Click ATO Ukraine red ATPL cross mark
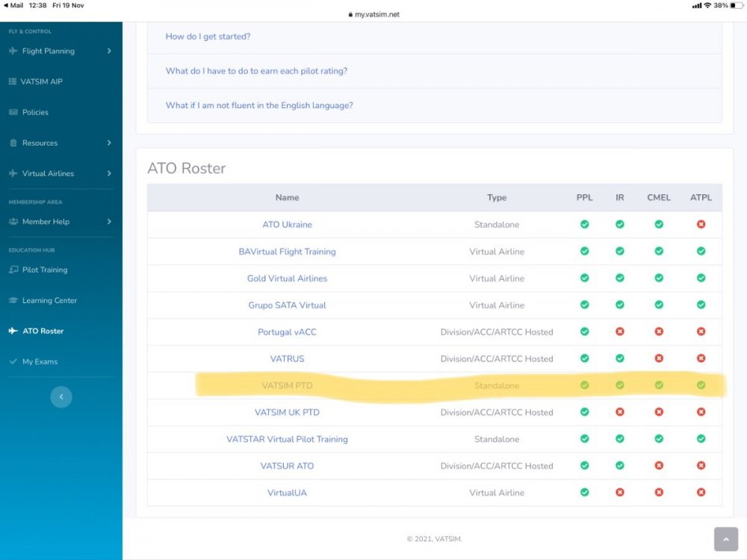The image size is (747, 560). (x=701, y=225)
